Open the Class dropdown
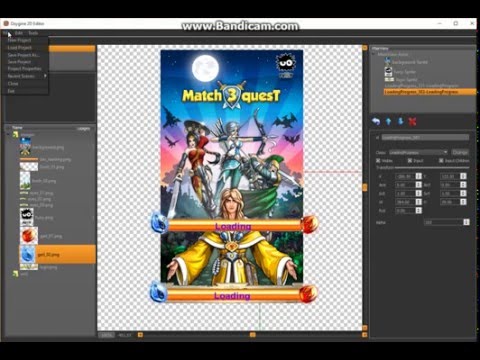The height and width of the screenshot is (360, 480). point(418,152)
